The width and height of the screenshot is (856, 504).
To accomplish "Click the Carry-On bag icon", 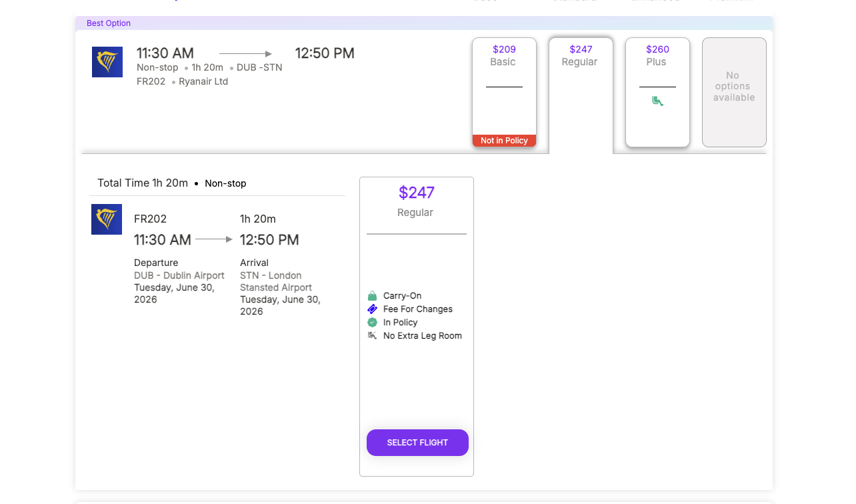I will (372, 296).
